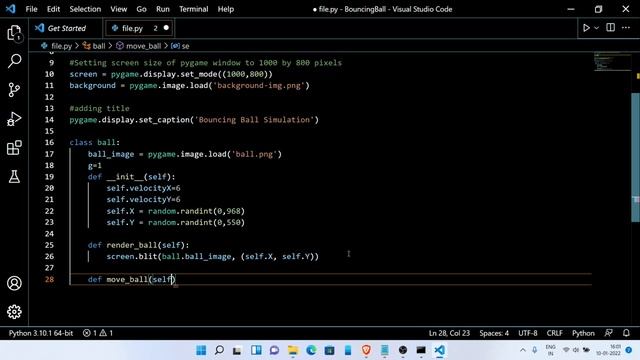This screenshot has width=640, height=360.
Task: Close file.py tab via unsaved dot
Action: (x=166, y=28)
